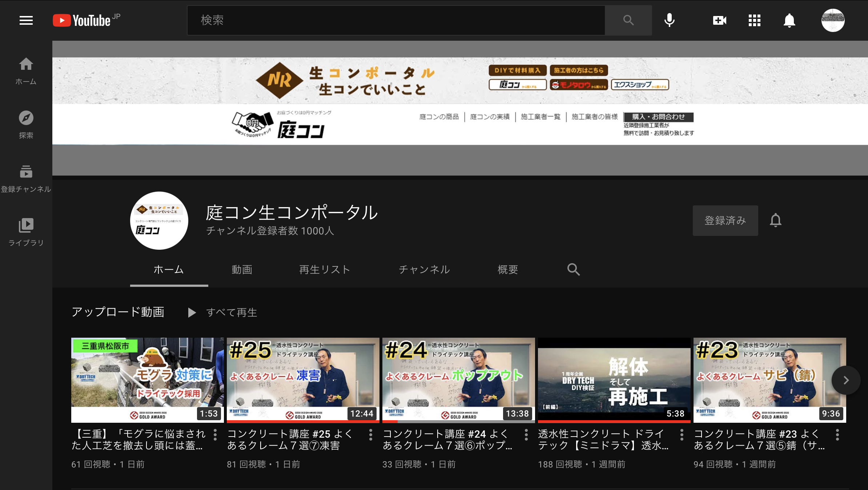This screenshot has width=868, height=490.
Task: Click the エクスショップ banner link
Action: pos(640,85)
